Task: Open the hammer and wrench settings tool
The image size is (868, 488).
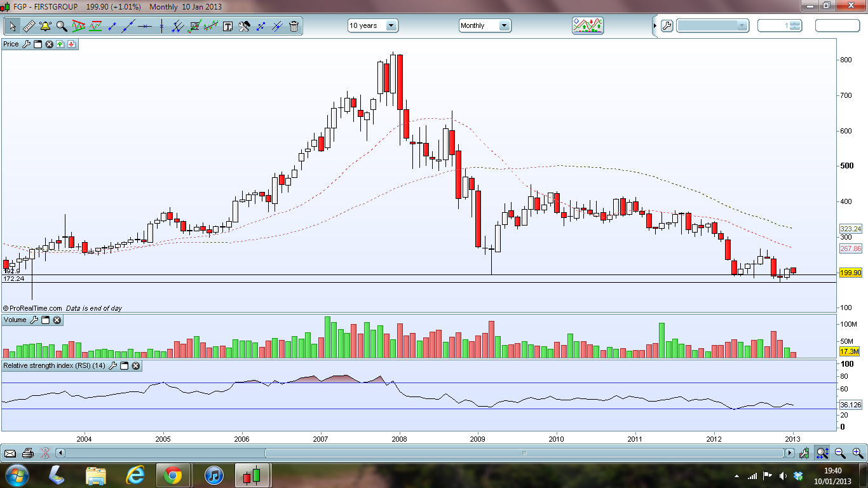Action: [x=244, y=26]
